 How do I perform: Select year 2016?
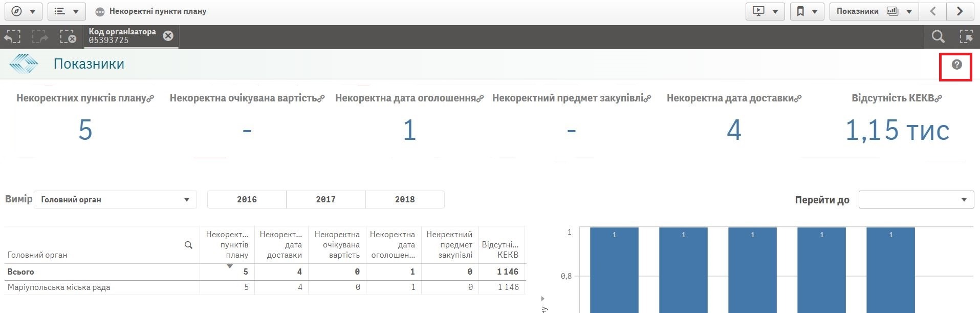click(x=247, y=199)
